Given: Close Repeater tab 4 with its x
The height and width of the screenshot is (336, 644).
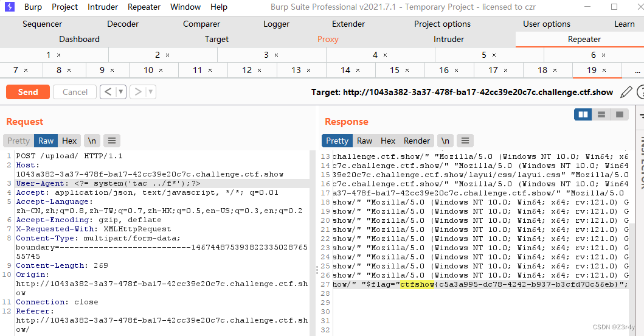Looking at the screenshot, I should click(x=386, y=55).
